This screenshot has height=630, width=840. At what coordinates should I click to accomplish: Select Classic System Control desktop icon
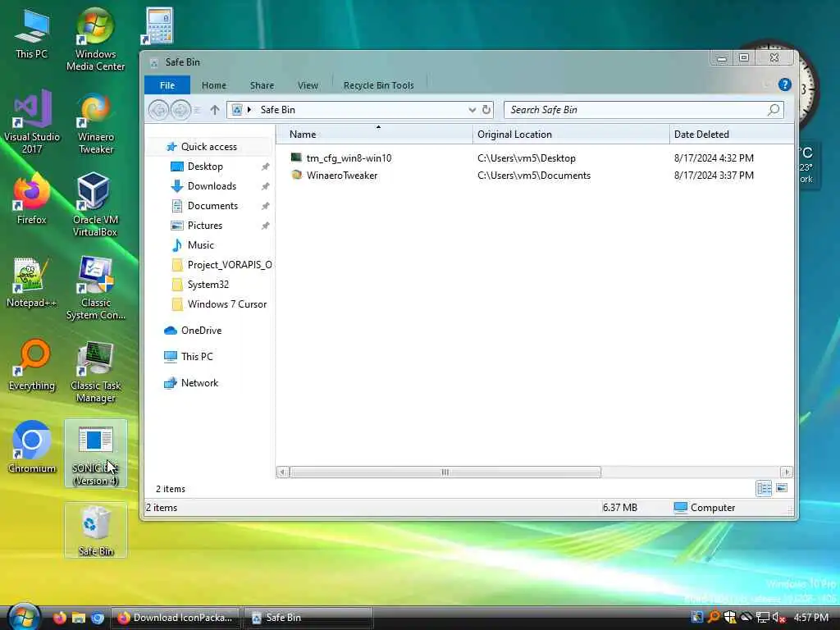(95, 288)
